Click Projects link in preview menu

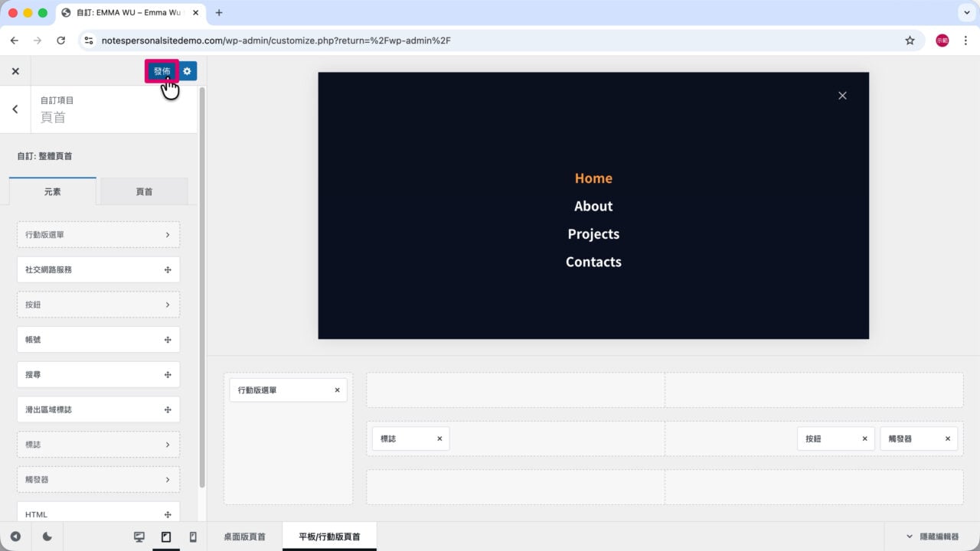coord(593,234)
